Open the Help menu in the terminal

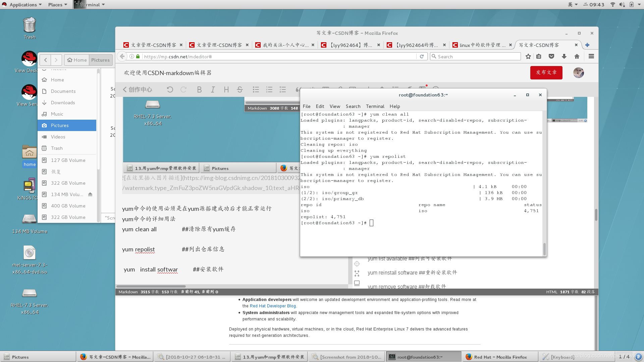[x=395, y=106]
